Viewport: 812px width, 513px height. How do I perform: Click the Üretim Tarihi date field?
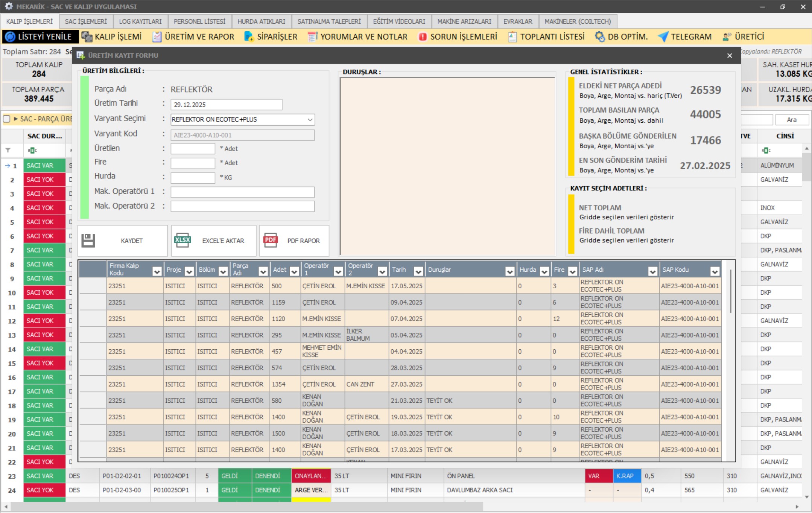coord(226,105)
